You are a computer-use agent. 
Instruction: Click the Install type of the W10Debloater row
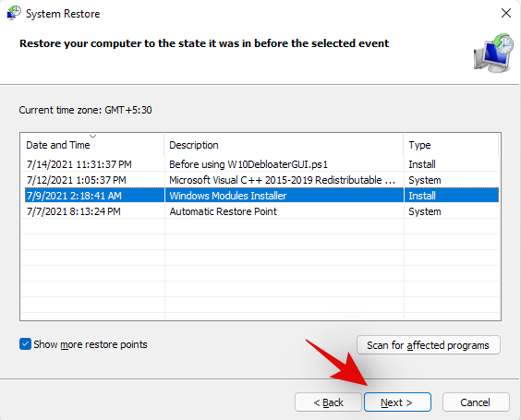point(422,164)
